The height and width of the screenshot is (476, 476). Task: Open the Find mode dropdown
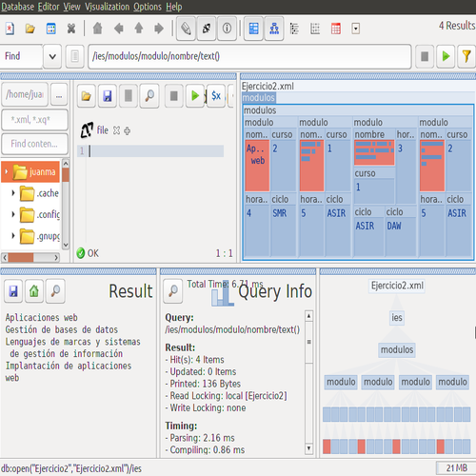tap(52, 57)
